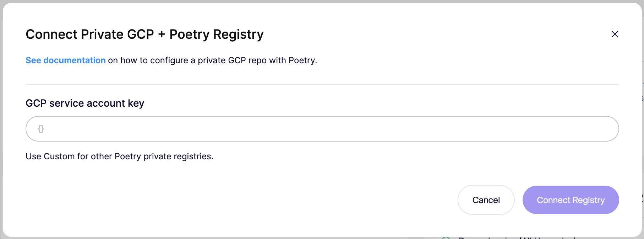Viewport: 644px width, 239px height.
Task: Close the Connect Private GCP dialog
Action: click(x=615, y=34)
